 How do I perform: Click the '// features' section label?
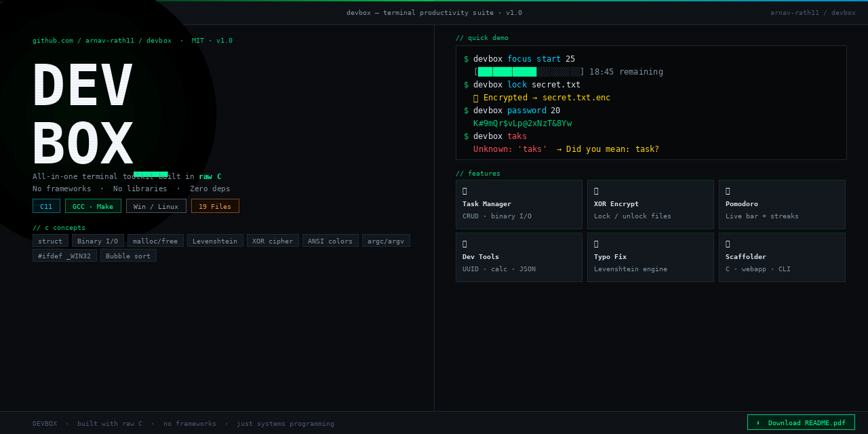(x=478, y=174)
